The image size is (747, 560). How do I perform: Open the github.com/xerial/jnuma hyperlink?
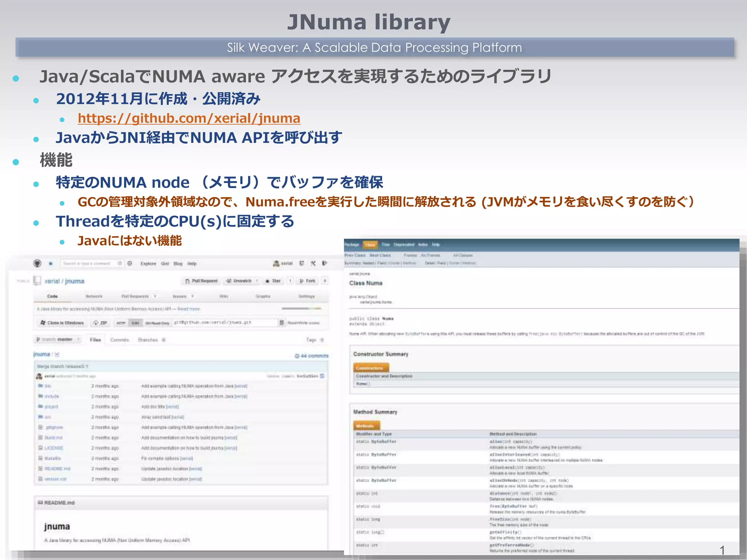coord(189,118)
